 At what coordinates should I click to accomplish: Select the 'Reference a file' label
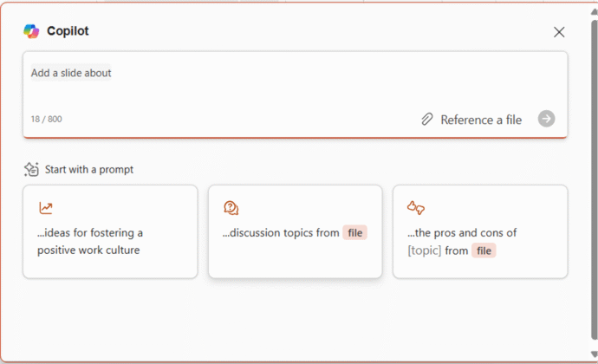pos(481,120)
